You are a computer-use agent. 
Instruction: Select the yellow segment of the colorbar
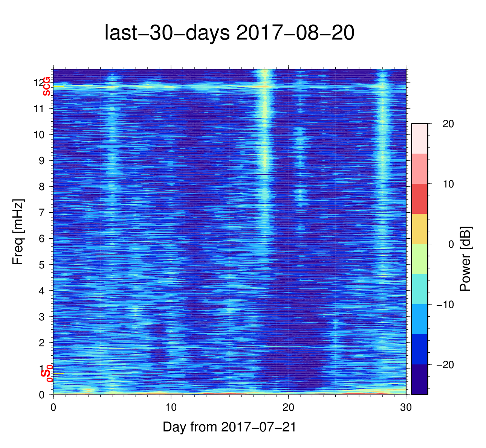[x=419, y=229]
